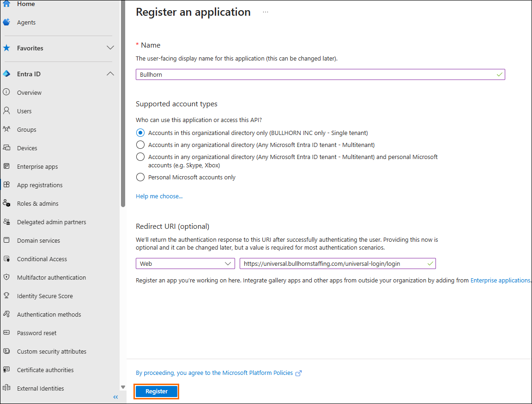532x404 pixels.
Task: Click the Domain services icon
Action: click(x=6, y=240)
